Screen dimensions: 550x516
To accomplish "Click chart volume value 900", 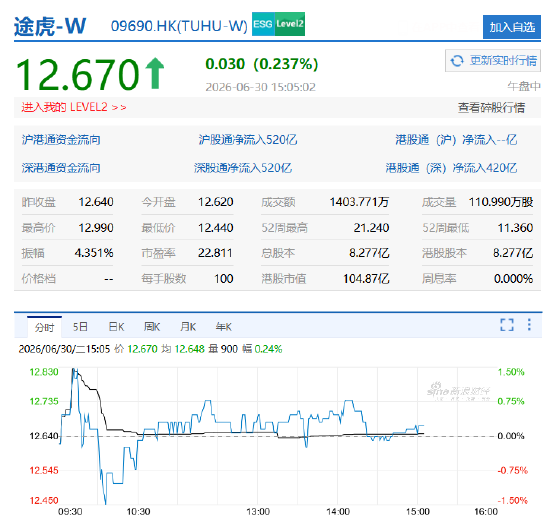I will pos(229,349).
